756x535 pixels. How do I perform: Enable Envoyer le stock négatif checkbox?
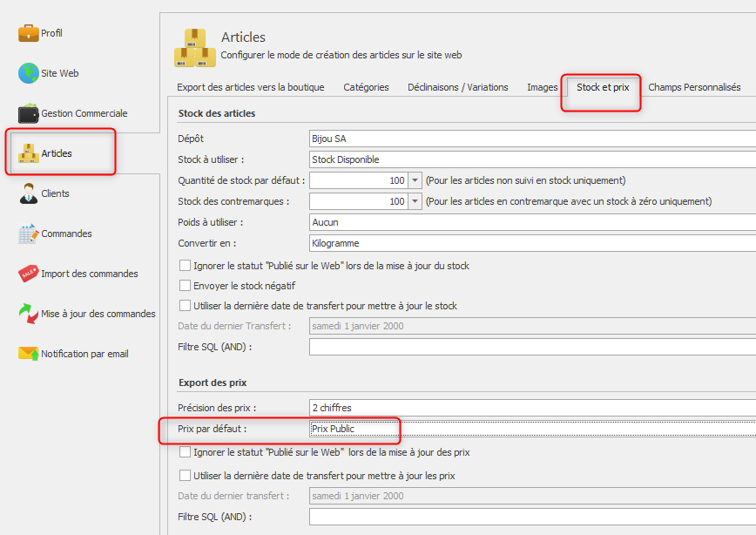click(185, 286)
